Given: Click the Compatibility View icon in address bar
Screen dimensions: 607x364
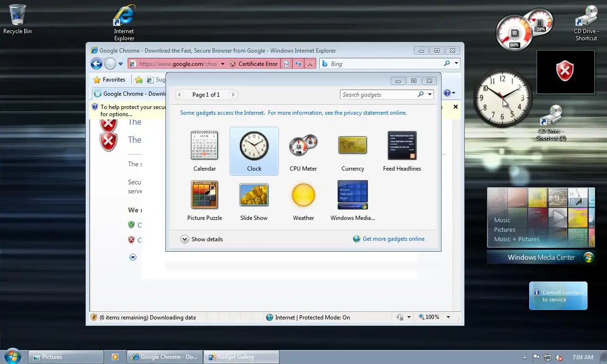Looking at the screenshot, I should (286, 64).
